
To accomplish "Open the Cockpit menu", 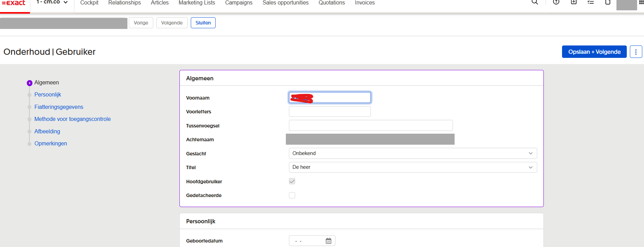I will 89,3.
